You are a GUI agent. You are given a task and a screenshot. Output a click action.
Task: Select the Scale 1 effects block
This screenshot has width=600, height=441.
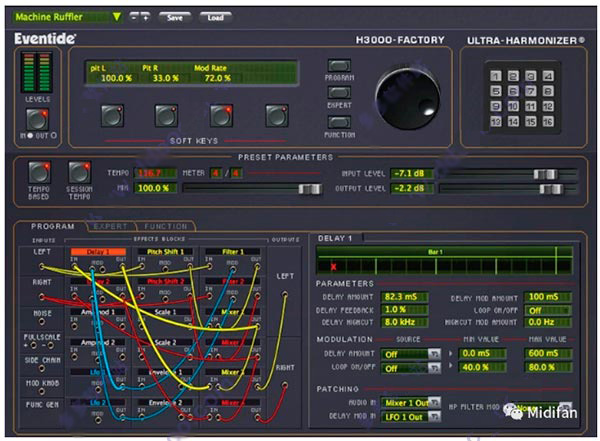(x=165, y=312)
